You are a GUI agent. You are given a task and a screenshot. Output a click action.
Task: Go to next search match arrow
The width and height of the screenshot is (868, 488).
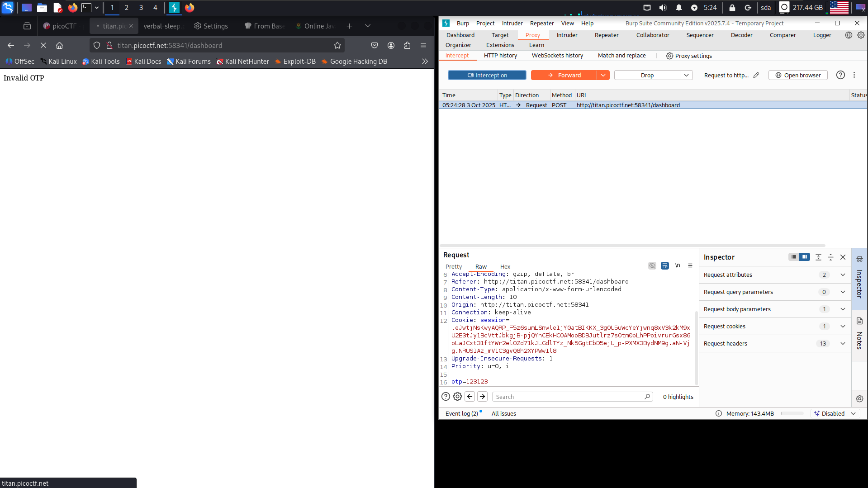tap(482, 397)
